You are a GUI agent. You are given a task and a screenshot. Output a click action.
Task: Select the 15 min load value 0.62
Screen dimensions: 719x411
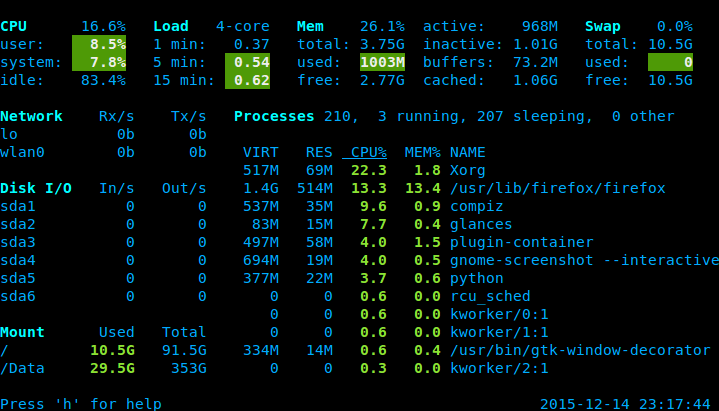[252, 80]
